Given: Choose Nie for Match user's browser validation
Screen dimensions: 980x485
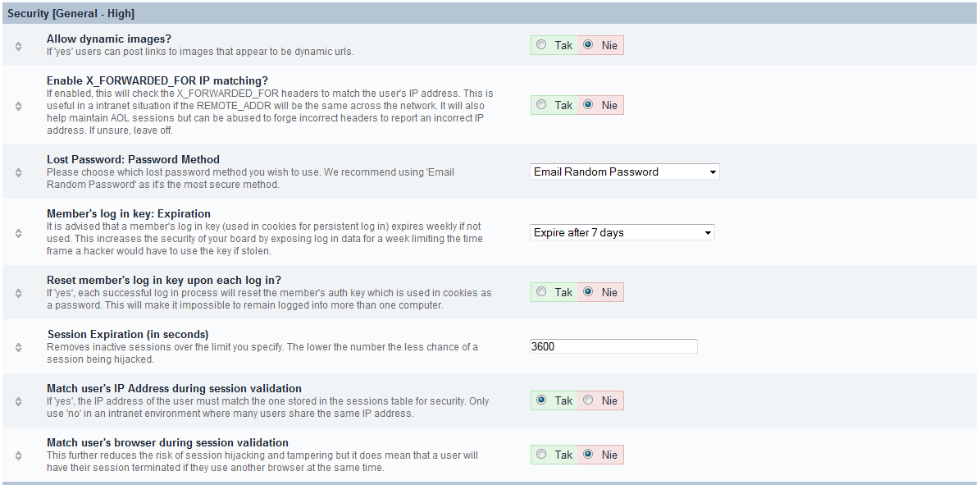Looking at the screenshot, I should [588, 455].
